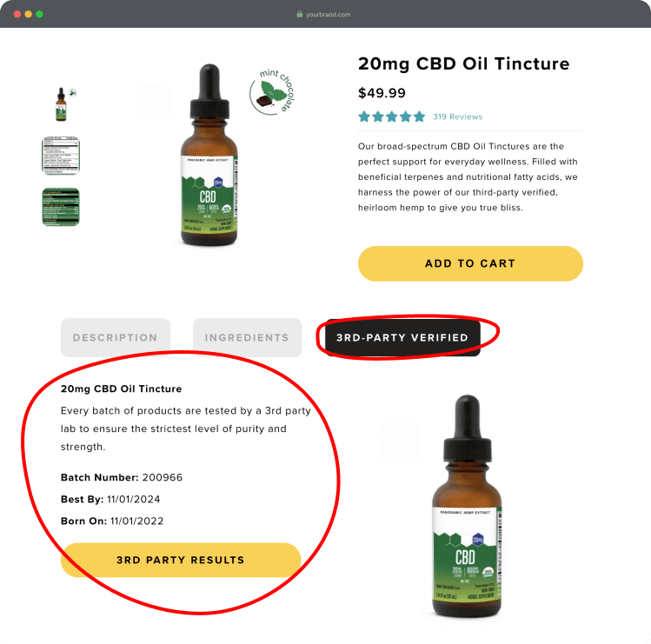Select the green ingredients label thumbnail

click(x=61, y=207)
